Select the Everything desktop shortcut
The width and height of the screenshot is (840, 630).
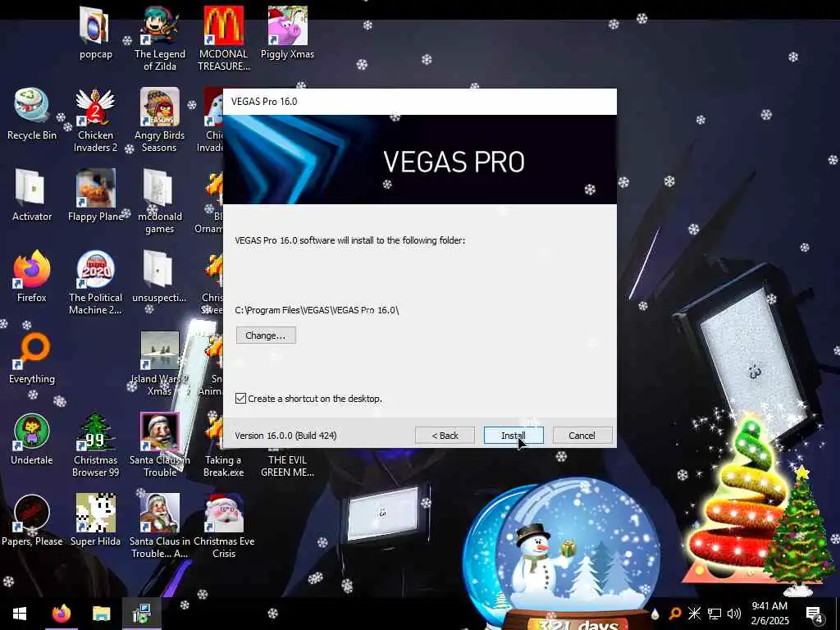pyautogui.click(x=32, y=358)
